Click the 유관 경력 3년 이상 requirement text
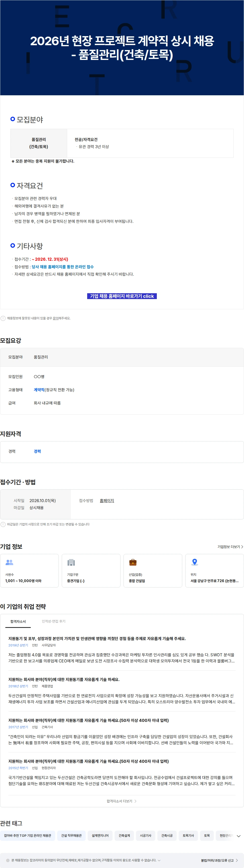Viewport: 244px width, 868px height. pyautogui.click(x=94, y=147)
